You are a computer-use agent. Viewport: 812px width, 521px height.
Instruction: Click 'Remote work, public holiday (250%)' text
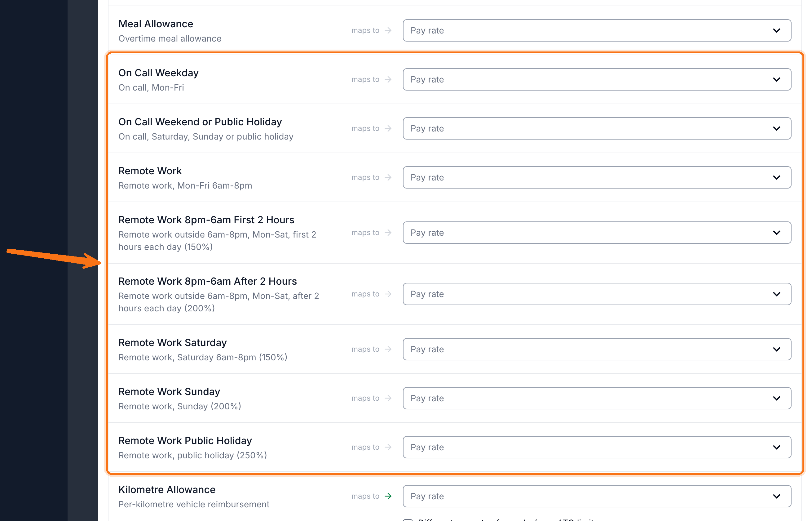[x=192, y=455]
